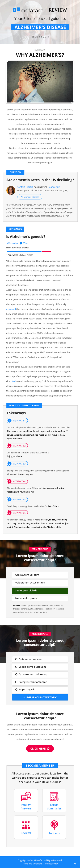This screenshot has height=868, width=80.
Task: Click the Metafact #1 numbered badge
Action: [x=9, y=420]
